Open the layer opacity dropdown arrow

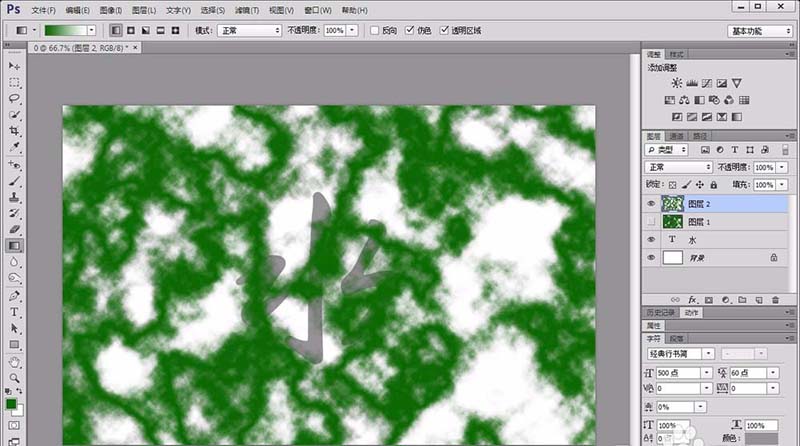(x=782, y=167)
